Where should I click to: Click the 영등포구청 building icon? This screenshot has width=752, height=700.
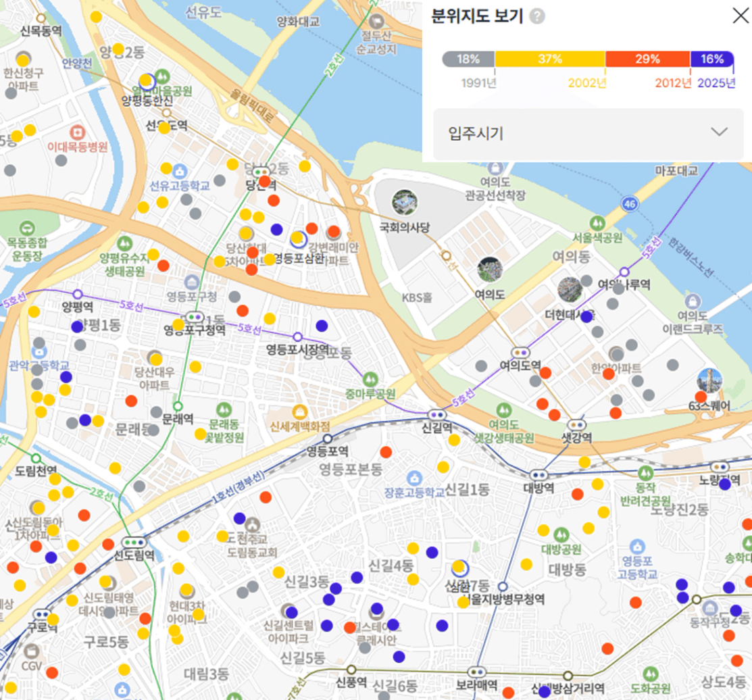191,281
